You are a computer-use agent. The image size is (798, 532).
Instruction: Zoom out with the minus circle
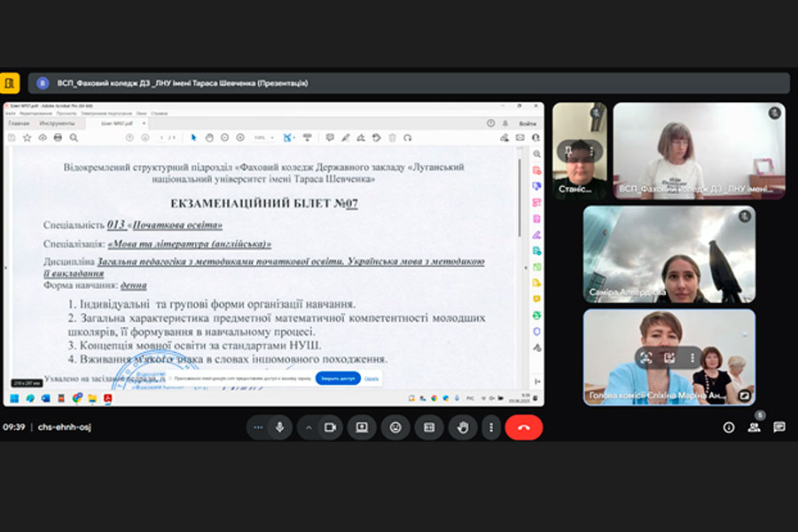224,138
